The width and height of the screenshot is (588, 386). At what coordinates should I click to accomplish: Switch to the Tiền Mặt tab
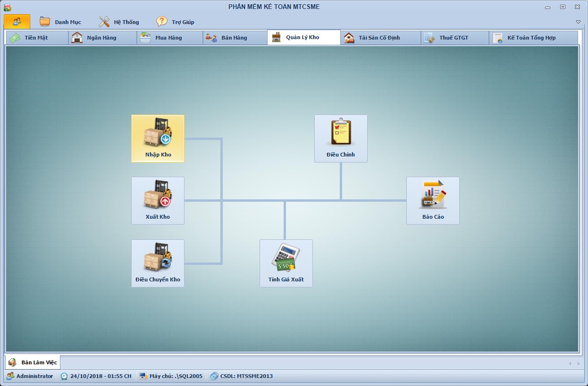(36, 38)
